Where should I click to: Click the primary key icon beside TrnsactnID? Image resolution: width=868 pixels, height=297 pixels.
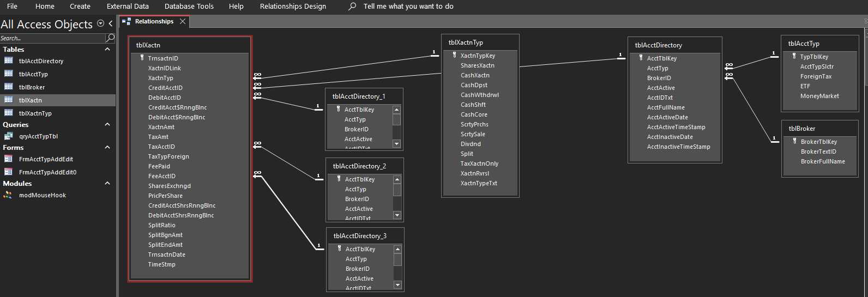point(142,58)
